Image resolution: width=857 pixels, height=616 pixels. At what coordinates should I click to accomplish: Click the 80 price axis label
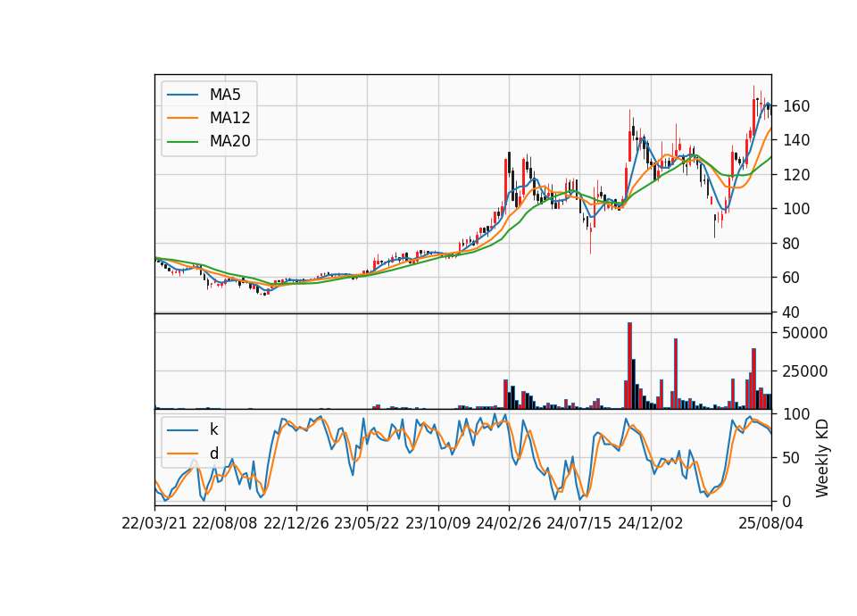[791, 243]
